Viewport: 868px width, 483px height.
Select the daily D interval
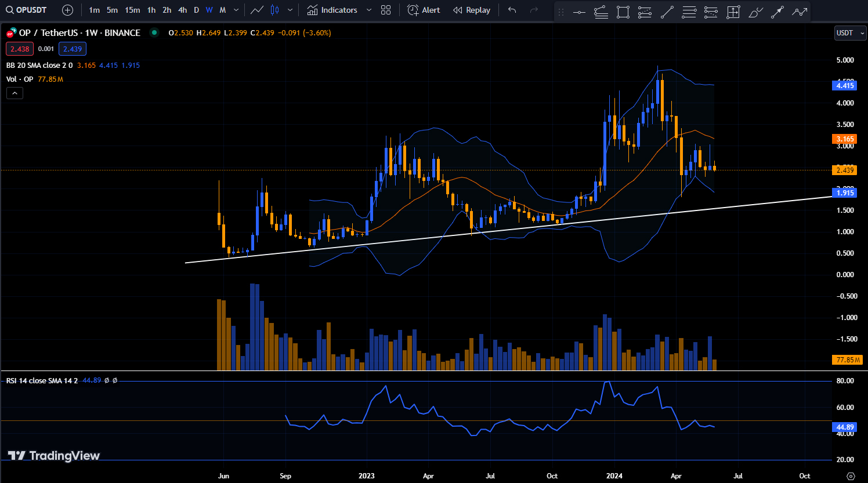[x=196, y=10]
